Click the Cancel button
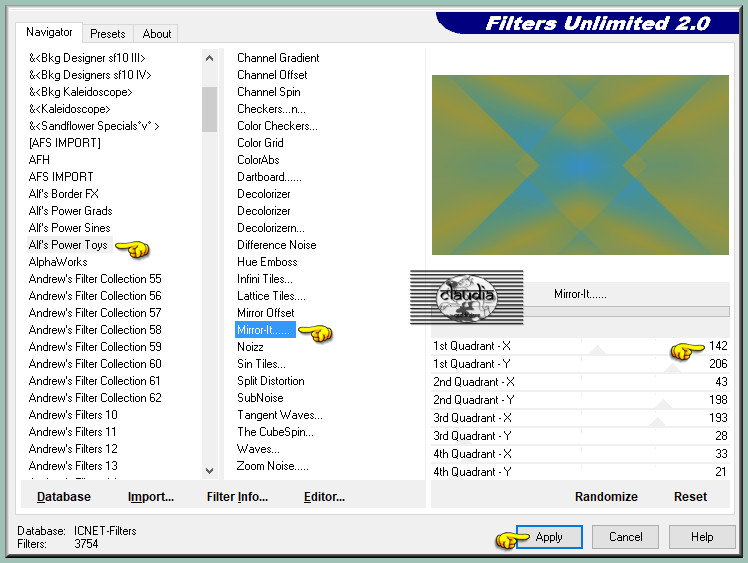 coord(625,537)
